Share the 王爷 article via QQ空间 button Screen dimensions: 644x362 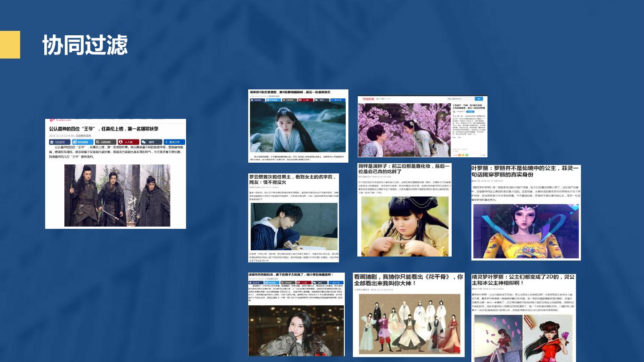pyautogui.click(x=60, y=142)
